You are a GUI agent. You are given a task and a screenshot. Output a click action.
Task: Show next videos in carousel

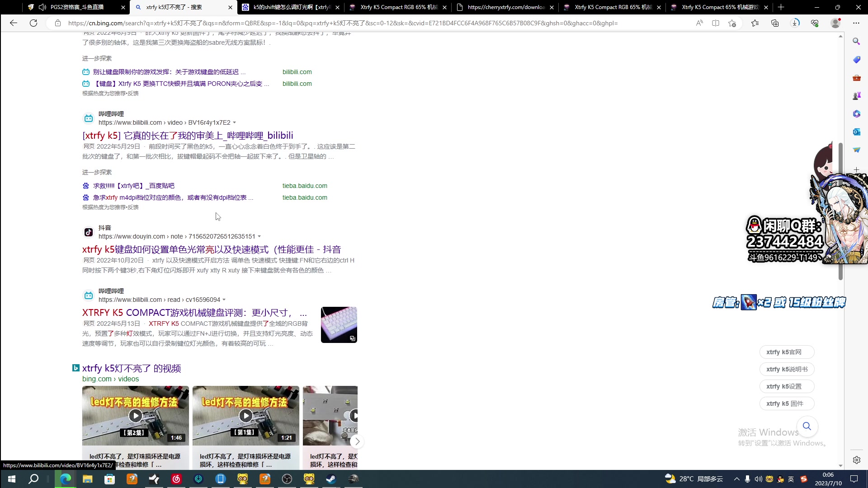tap(357, 441)
